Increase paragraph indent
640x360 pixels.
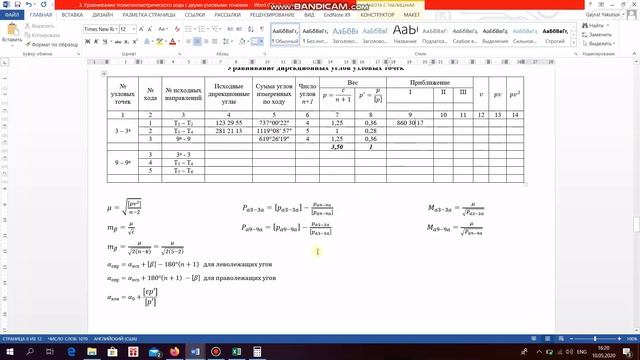239,29
